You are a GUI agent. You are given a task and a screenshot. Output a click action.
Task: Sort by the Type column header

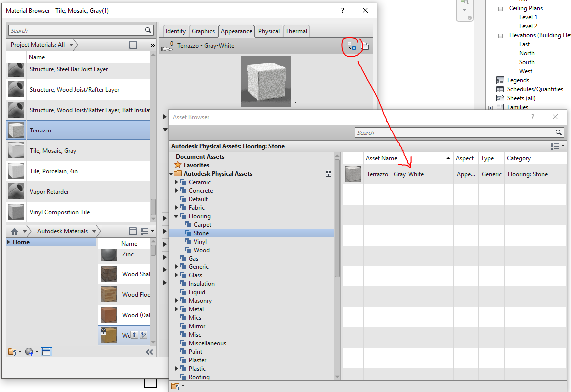click(x=491, y=158)
